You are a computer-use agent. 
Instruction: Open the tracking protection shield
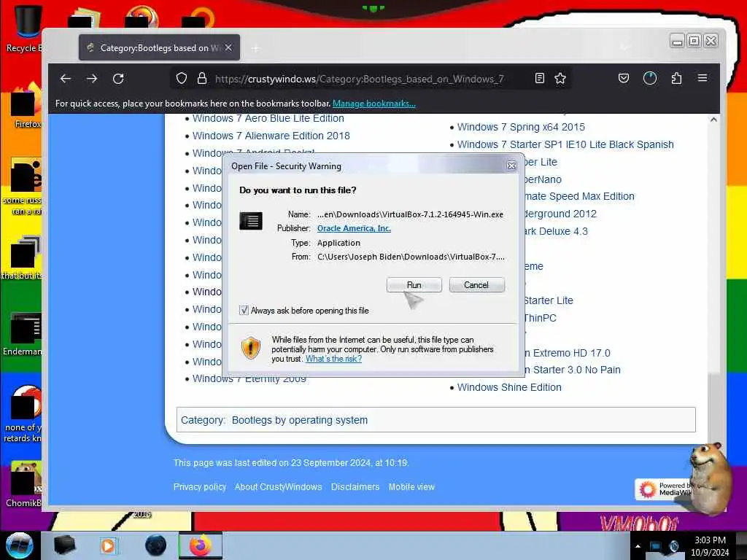182,79
